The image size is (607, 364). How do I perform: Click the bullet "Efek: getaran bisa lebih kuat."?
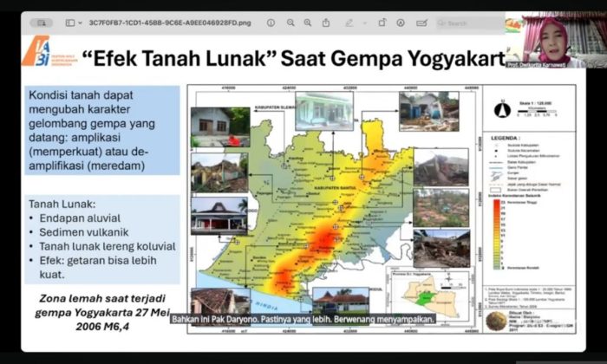click(x=98, y=267)
